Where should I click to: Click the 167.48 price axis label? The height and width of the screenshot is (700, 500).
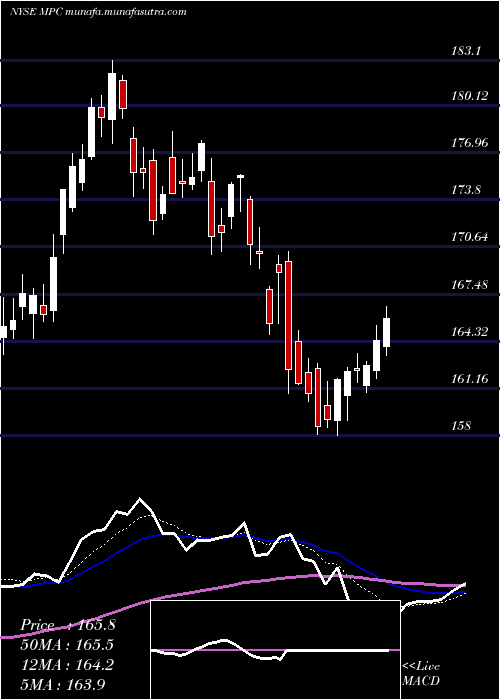pyautogui.click(x=470, y=284)
